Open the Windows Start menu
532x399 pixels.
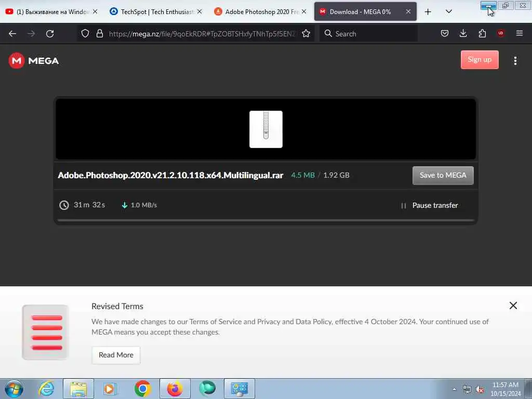[14, 389]
